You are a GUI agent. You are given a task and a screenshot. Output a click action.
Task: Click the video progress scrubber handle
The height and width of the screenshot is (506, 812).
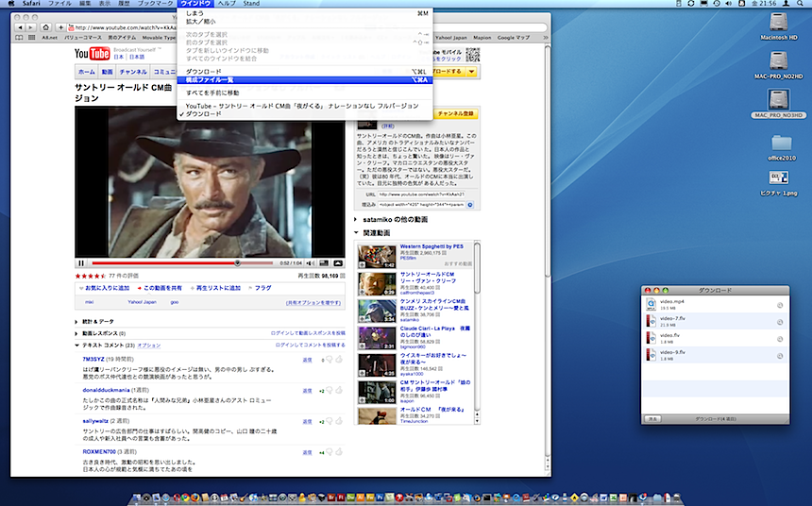(237, 263)
